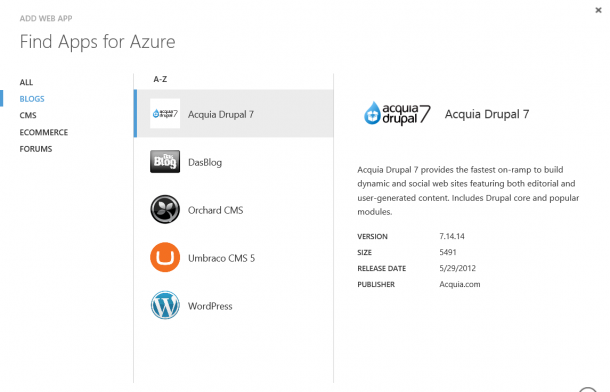The image size is (610, 392).
Task: Click the large Acquia Drupal 7 logo in details
Action: pos(397,113)
